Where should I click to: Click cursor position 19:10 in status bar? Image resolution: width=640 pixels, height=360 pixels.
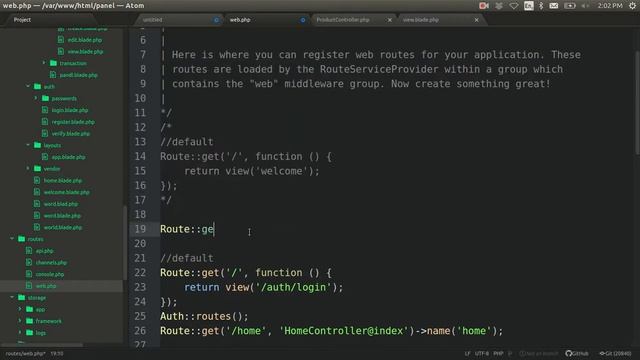(57, 353)
